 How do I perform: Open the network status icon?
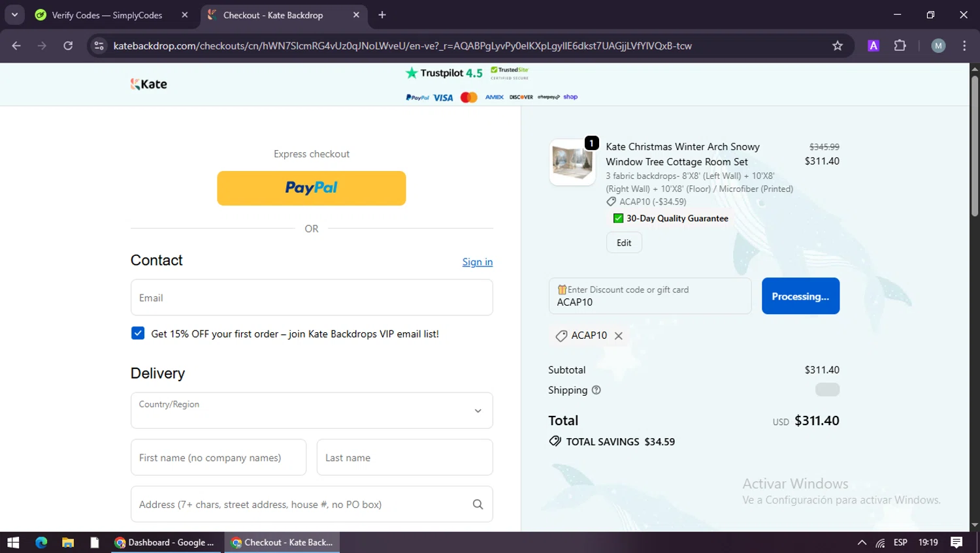pyautogui.click(x=881, y=543)
